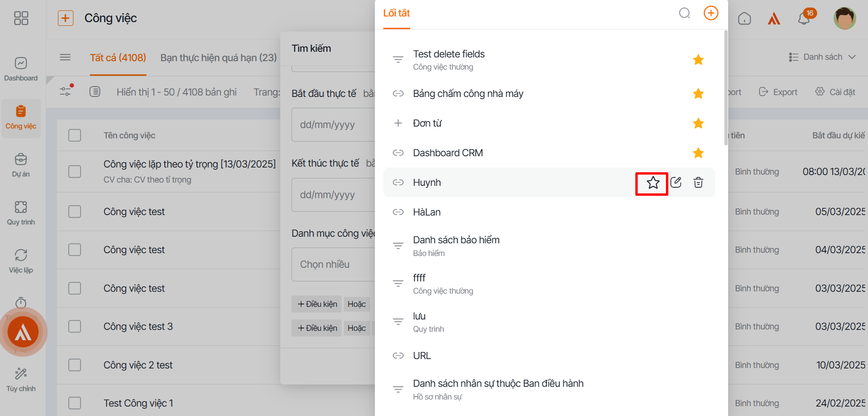This screenshot has height=416, width=868.
Task: Open the Chọn nhiều category dropdown
Action: pyautogui.click(x=333, y=264)
